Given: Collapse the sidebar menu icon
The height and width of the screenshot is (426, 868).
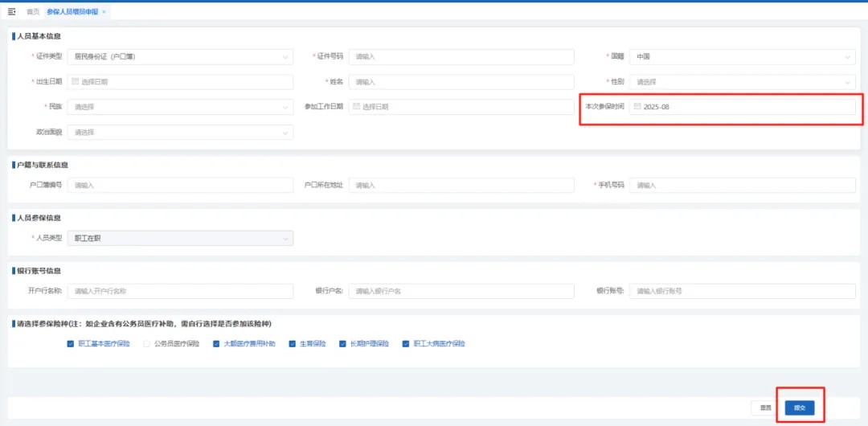Looking at the screenshot, I should click(x=11, y=12).
